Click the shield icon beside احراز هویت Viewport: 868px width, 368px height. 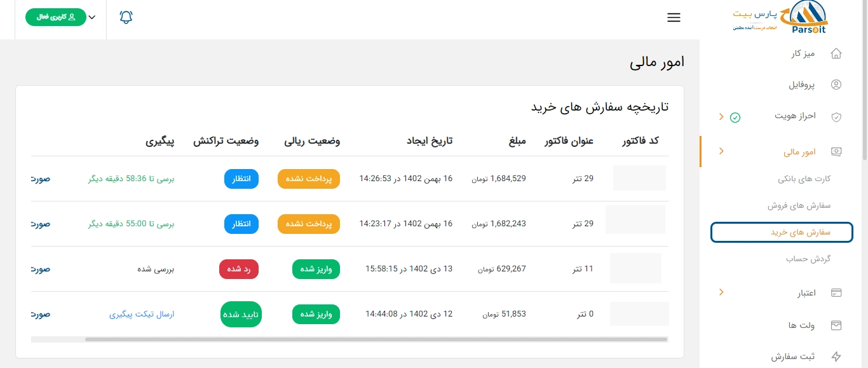click(x=836, y=116)
